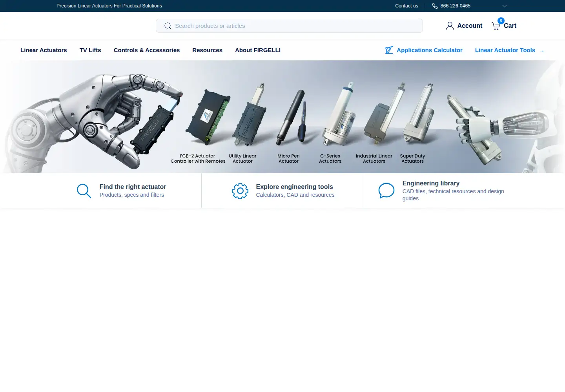Screen dimensions: 565x392
Task: Click the Micro Pen Actuator caption
Action: coord(288,159)
